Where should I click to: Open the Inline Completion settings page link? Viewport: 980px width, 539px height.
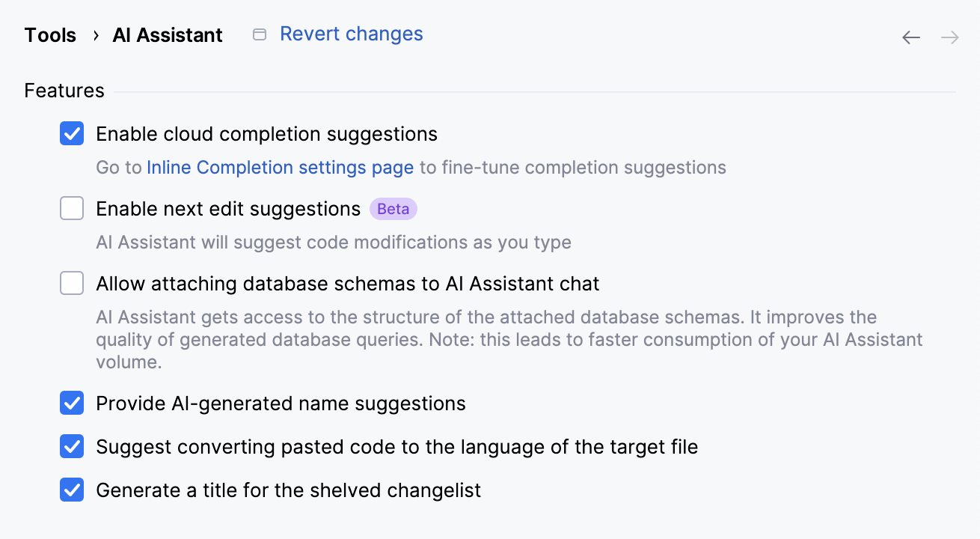(x=280, y=168)
